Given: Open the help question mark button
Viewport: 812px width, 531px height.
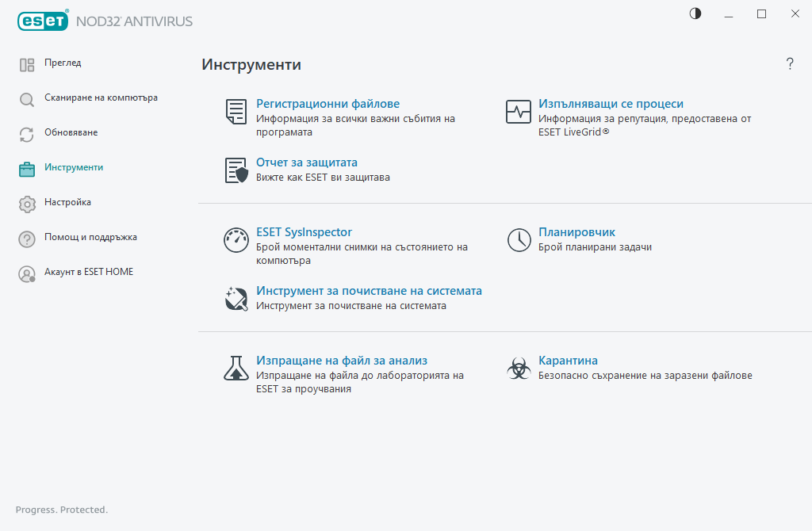Looking at the screenshot, I should [x=790, y=64].
